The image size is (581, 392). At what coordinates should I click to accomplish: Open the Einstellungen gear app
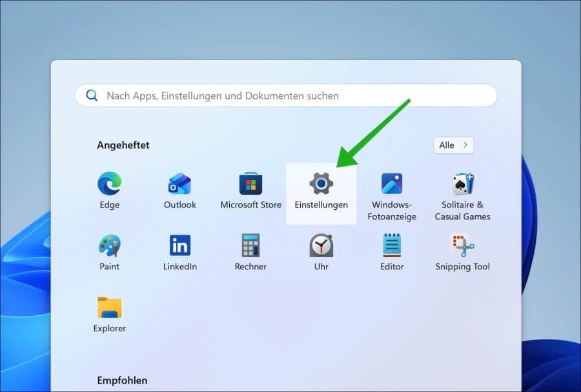coord(321,192)
